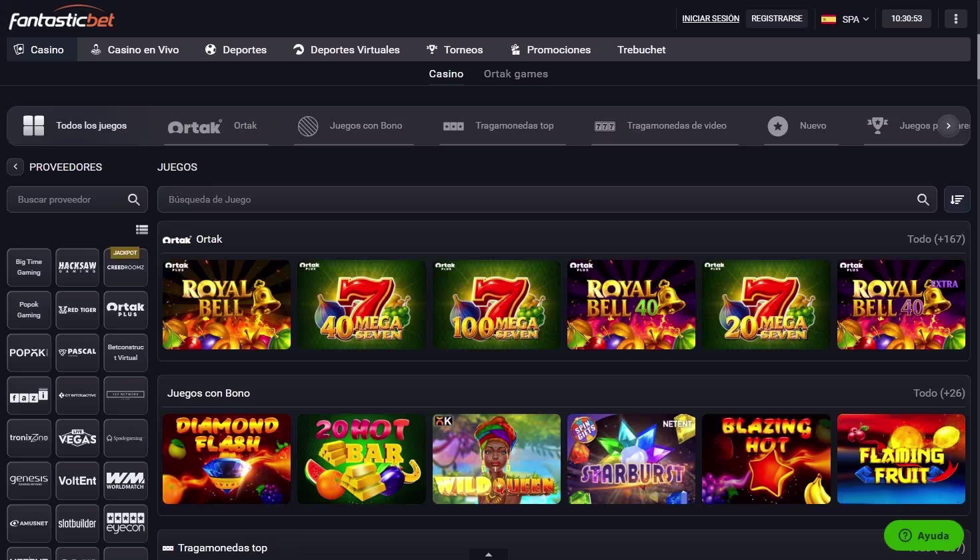Open the 40 Mega Seven game
This screenshot has height=560, width=980.
(x=361, y=305)
